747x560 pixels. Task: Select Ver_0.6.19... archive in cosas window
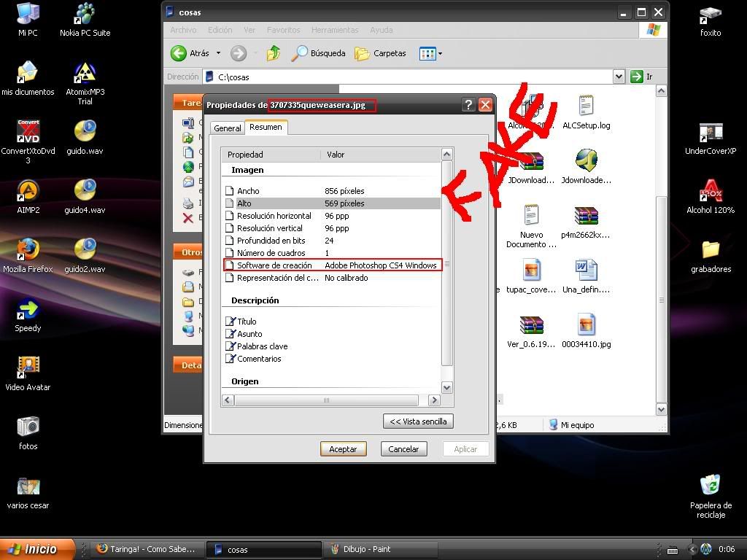coord(531,331)
